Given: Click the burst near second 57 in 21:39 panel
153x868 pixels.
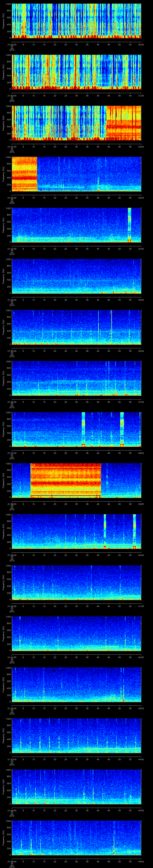Looking at the screenshot, I should click(x=134, y=531).
